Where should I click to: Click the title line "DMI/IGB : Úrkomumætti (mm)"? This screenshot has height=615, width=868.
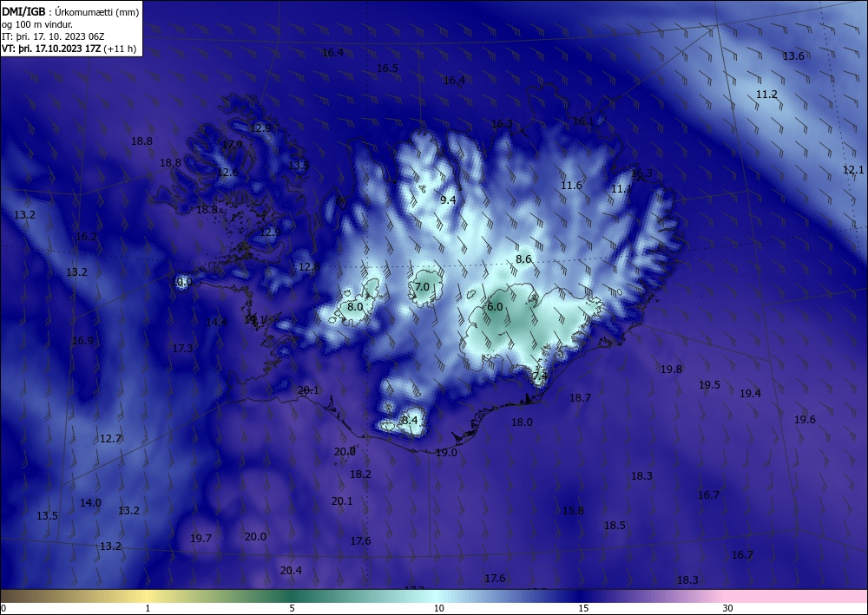[x=70, y=11]
